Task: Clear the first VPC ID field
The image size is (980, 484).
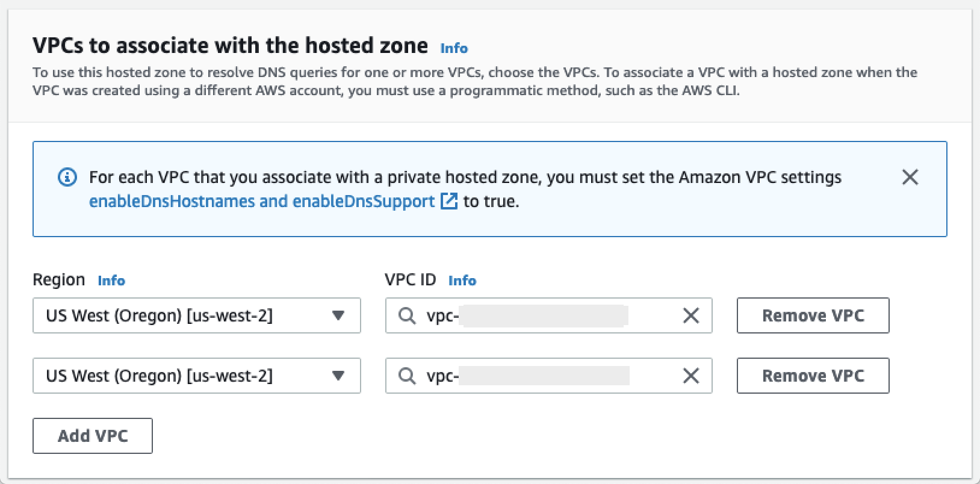Action: (x=691, y=315)
